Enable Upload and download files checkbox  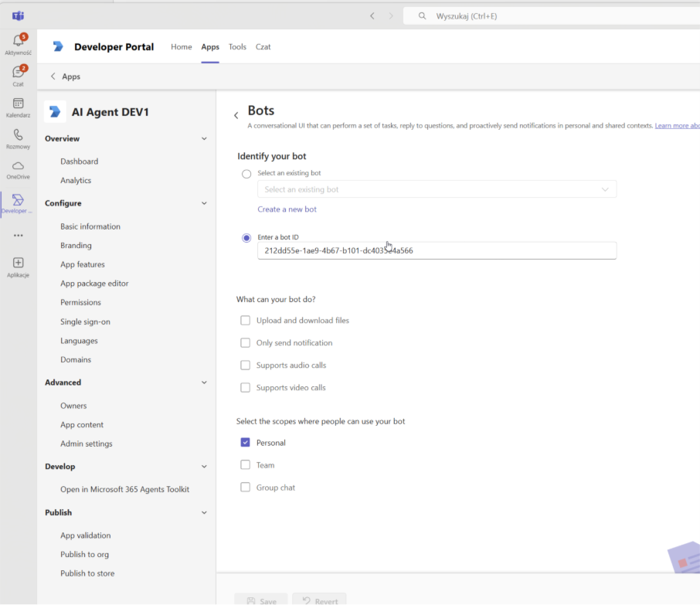246,321
